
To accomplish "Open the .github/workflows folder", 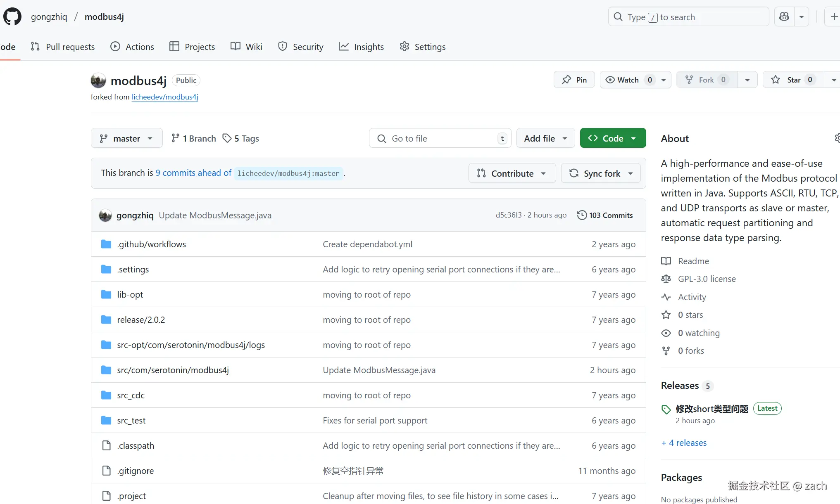I will pyautogui.click(x=151, y=244).
